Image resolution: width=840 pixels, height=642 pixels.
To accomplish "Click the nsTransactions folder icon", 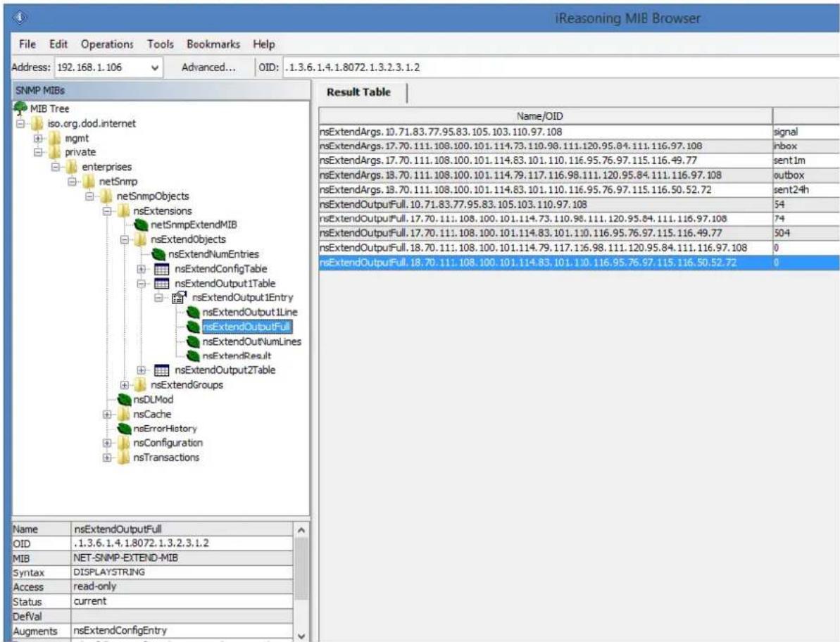I will tap(123, 458).
